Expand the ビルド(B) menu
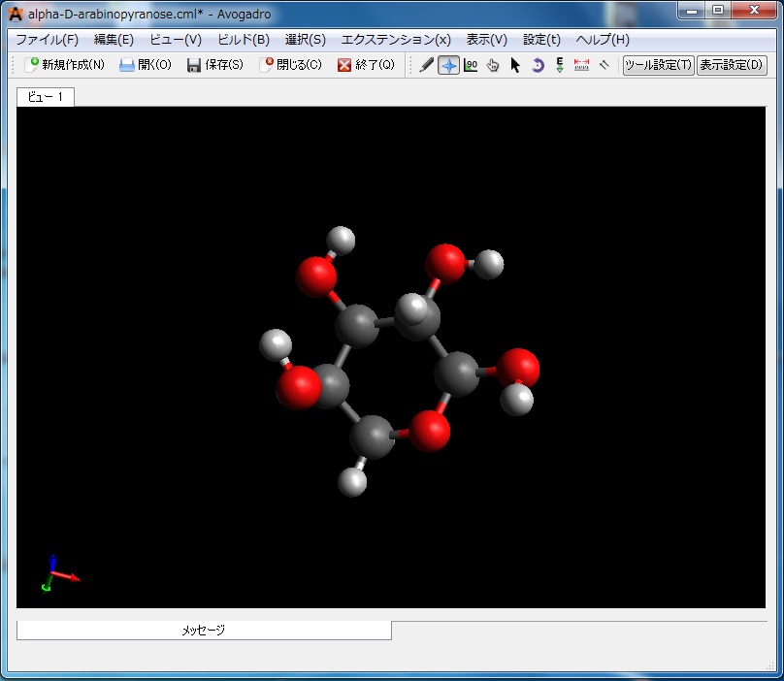Image resolution: width=784 pixels, height=681 pixels. pos(244,40)
